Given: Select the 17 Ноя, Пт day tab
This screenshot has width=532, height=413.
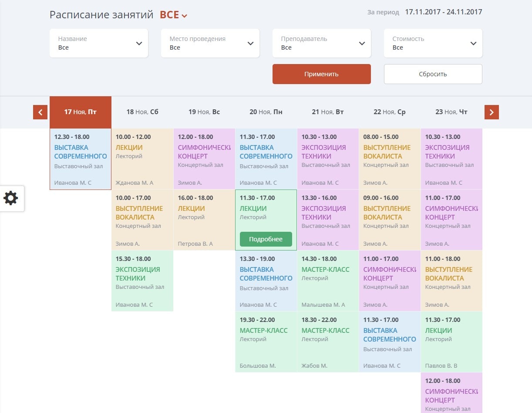Looking at the screenshot, I should (81, 112).
